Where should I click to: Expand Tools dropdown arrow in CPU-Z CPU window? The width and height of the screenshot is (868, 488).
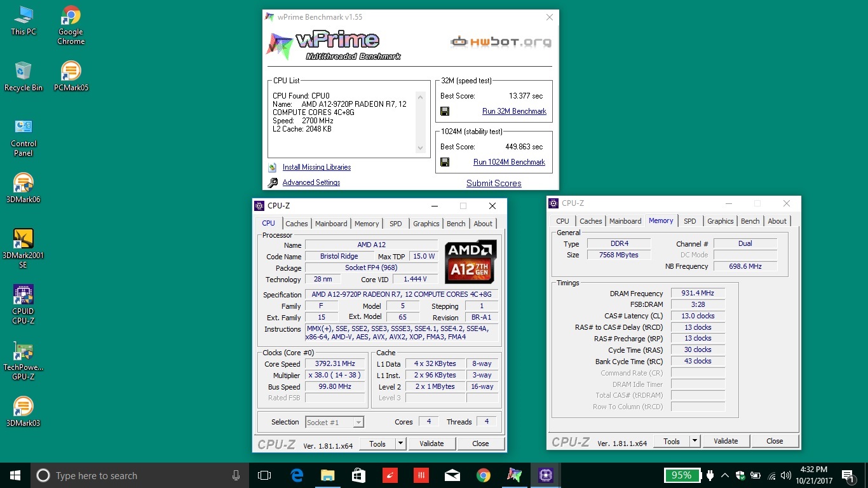400,444
